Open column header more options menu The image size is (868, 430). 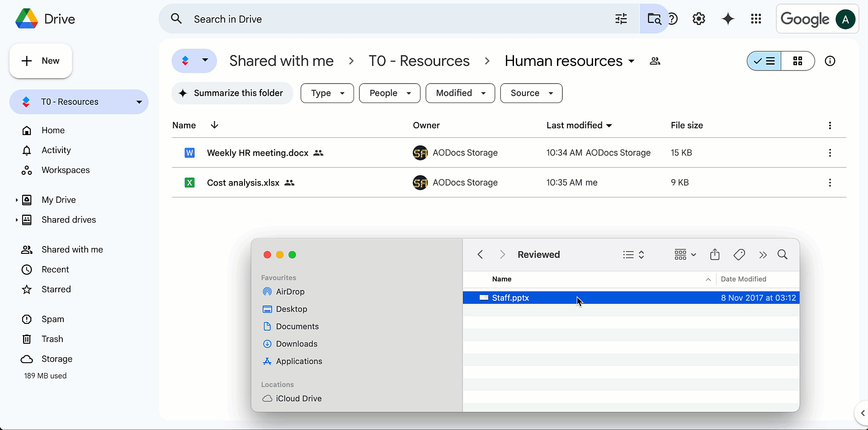pos(830,126)
